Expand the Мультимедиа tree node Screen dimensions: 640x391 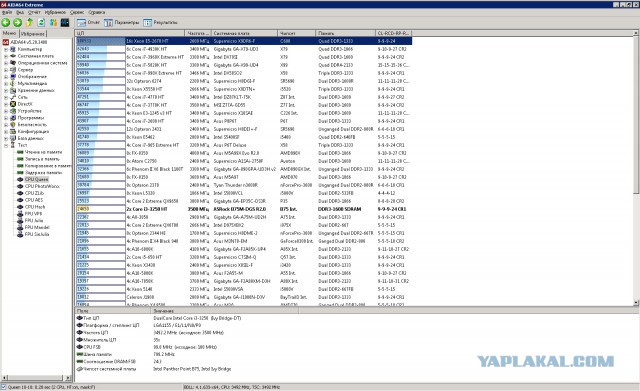tap(6, 84)
